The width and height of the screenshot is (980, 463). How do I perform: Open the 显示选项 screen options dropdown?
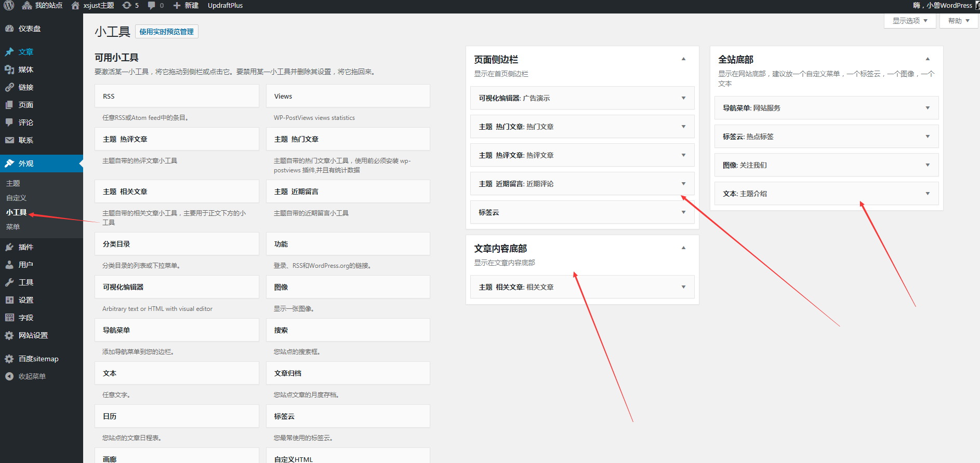click(909, 21)
